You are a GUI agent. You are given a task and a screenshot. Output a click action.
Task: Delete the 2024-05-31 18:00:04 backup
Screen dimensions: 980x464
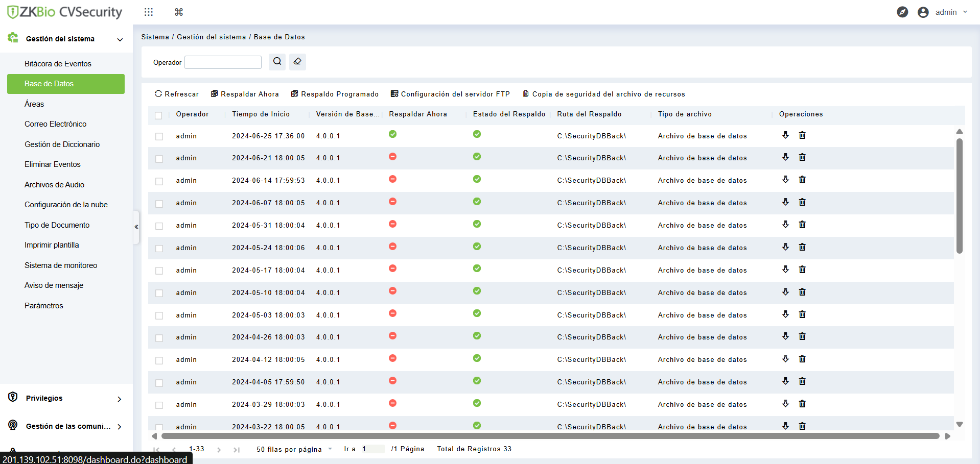(x=802, y=225)
